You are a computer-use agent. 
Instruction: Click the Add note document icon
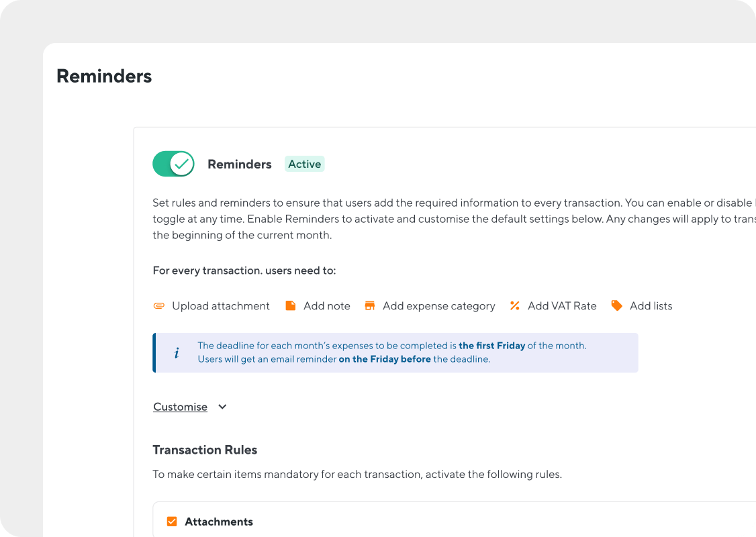tap(290, 306)
